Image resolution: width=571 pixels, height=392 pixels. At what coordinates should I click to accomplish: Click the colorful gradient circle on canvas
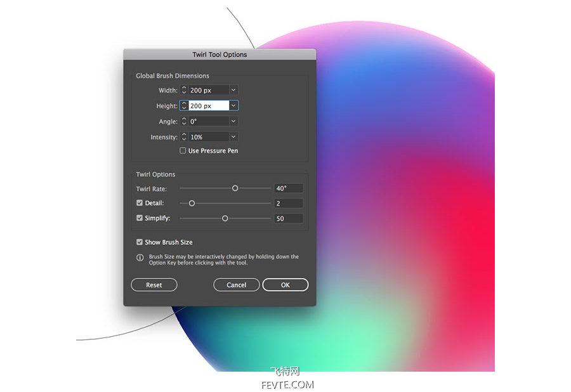[404, 197]
